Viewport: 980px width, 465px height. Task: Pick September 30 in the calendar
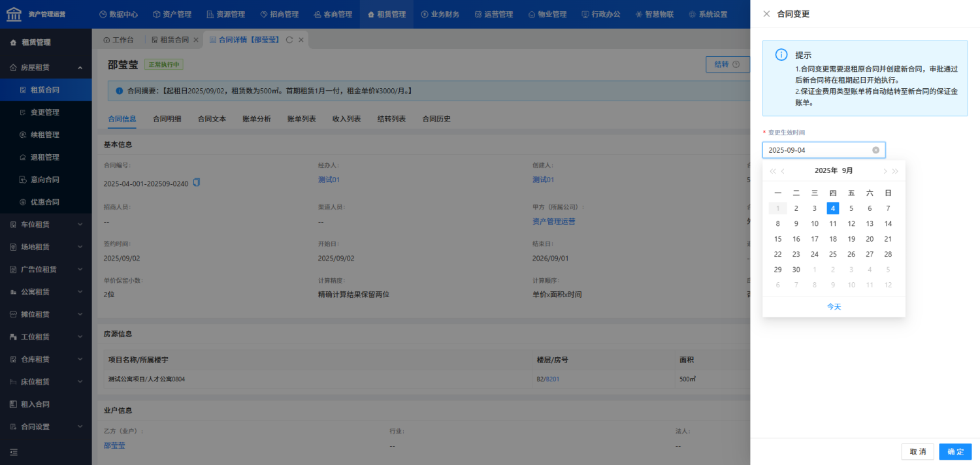pos(796,270)
